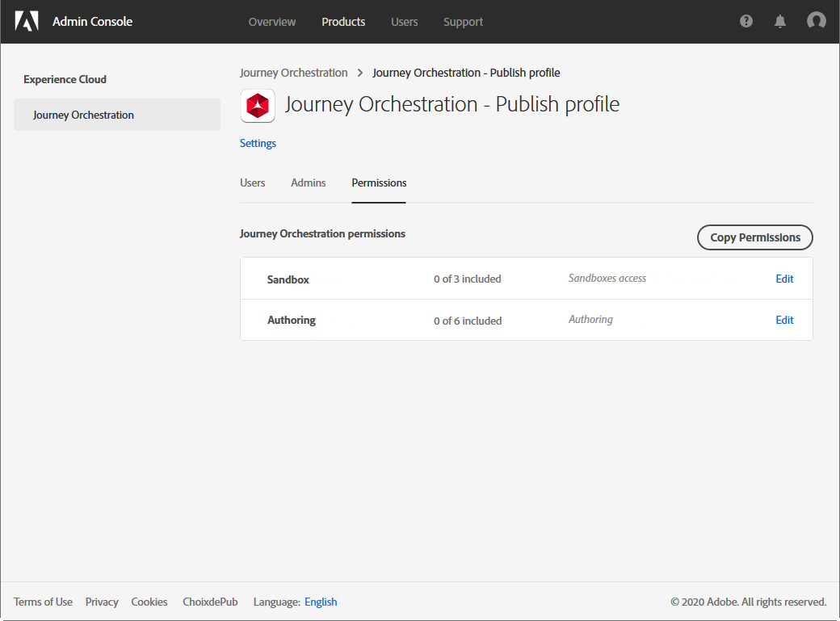Change language via the English link

(x=321, y=602)
